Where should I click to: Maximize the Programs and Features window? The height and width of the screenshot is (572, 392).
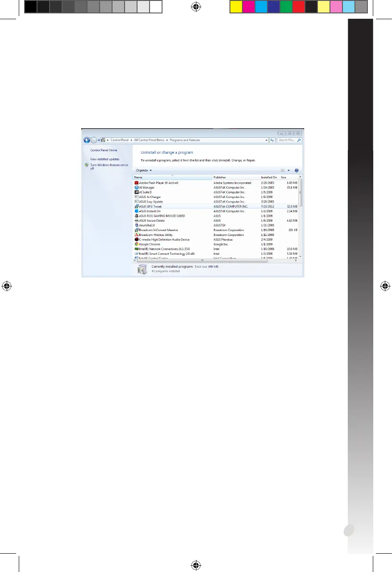(x=289, y=133)
